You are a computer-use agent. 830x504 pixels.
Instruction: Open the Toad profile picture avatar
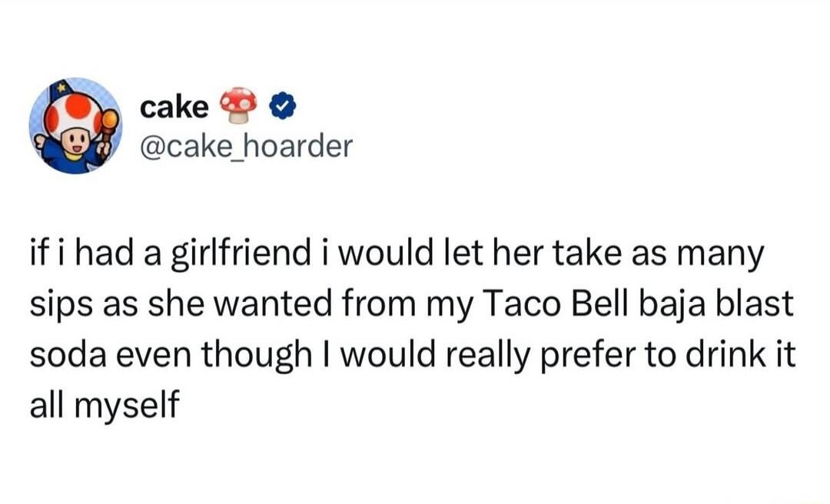pos(75,126)
